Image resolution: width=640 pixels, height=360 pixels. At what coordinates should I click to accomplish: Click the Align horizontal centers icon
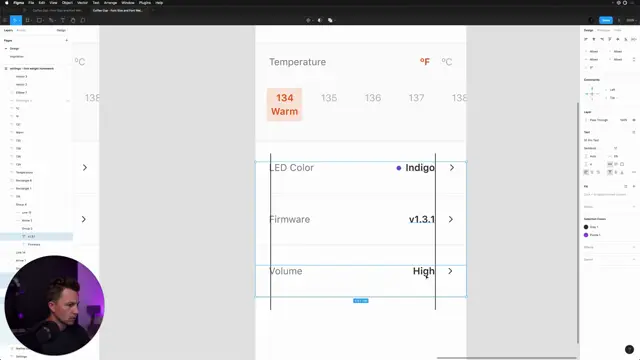click(x=594, y=39)
